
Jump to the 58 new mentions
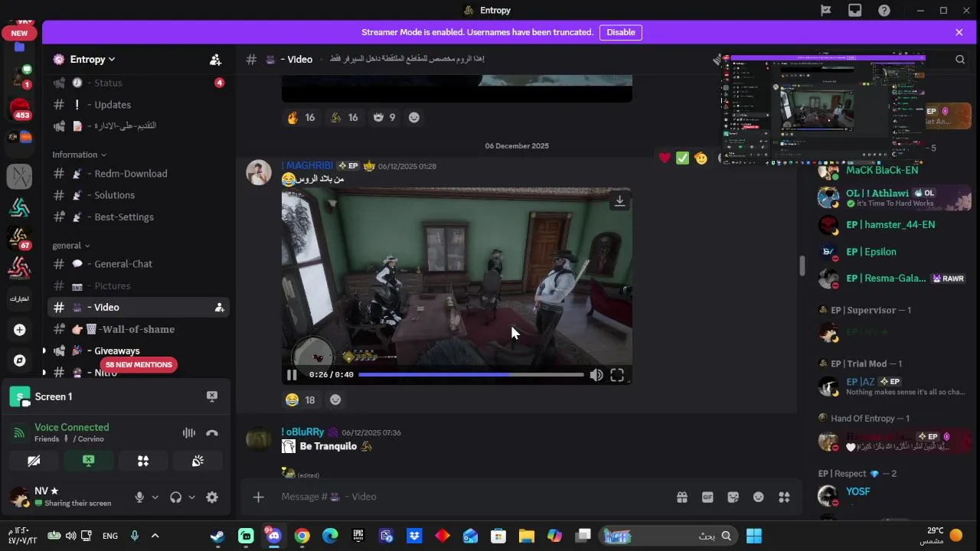[x=139, y=365]
